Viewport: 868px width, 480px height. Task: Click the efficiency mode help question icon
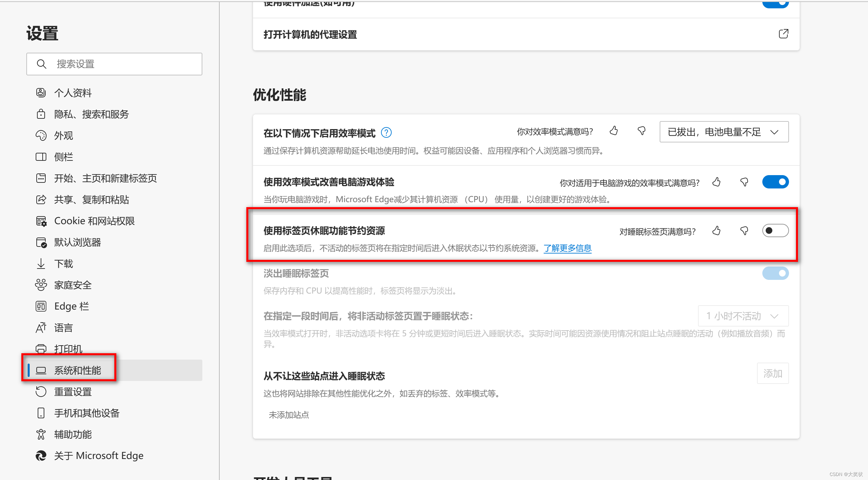click(x=386, y=133)
